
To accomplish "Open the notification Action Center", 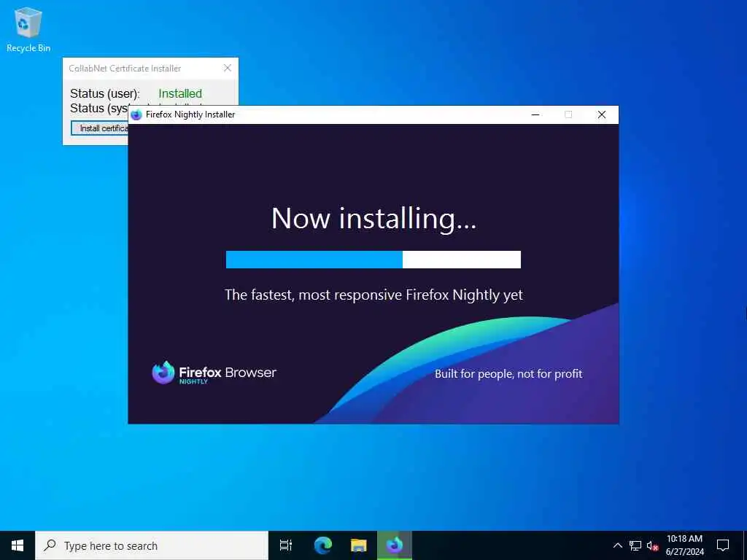I will (723, 545).
